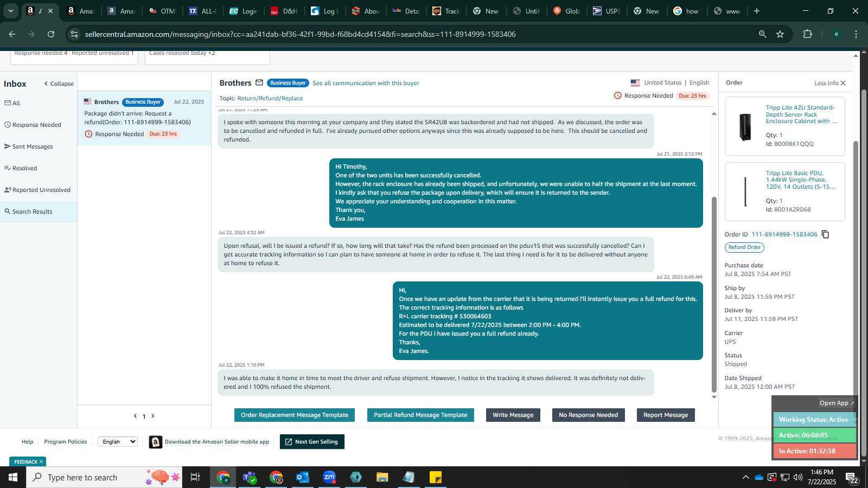Image resolution: width=868 pixels, height=488 pixels.
Task: Click See all communication with this buyer
Action: pos(366,83)
